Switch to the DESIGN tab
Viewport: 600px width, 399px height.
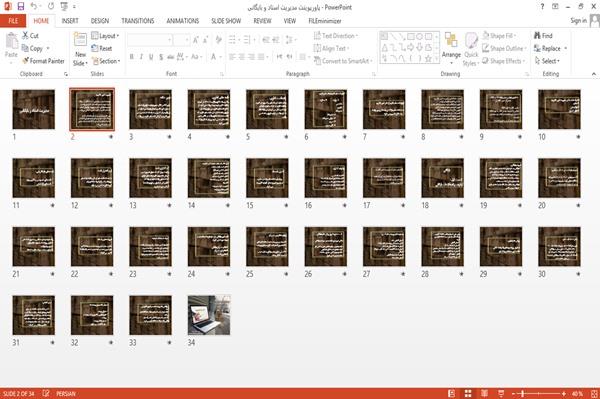click(x=100, y=21)
